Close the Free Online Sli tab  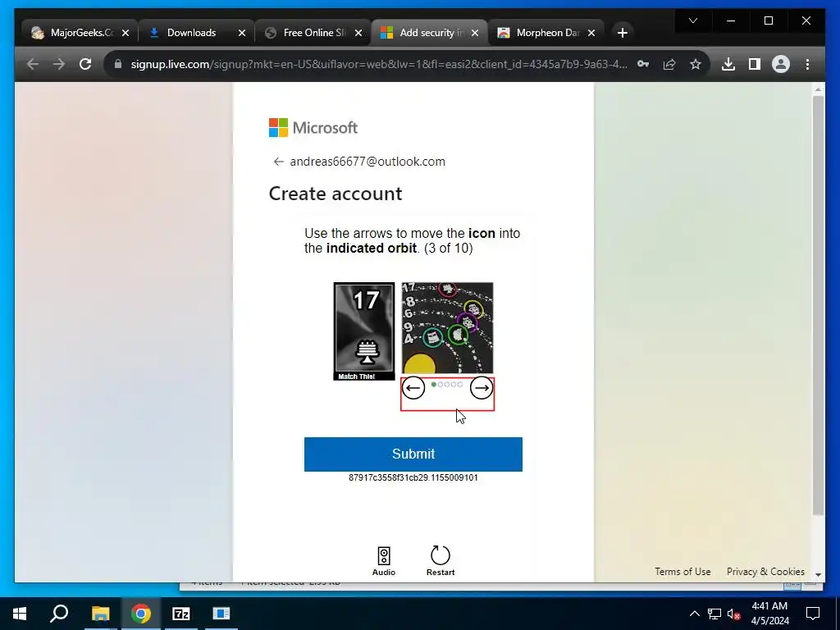coord(358,33)
